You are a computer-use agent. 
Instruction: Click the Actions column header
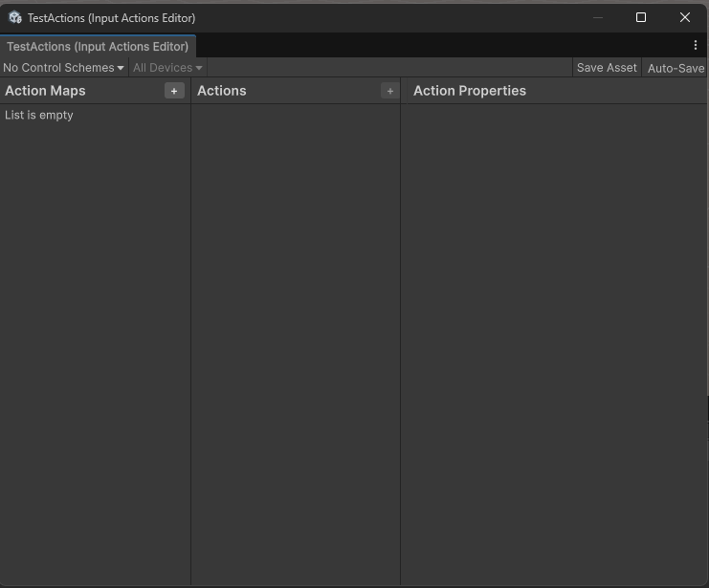point(222,91)
